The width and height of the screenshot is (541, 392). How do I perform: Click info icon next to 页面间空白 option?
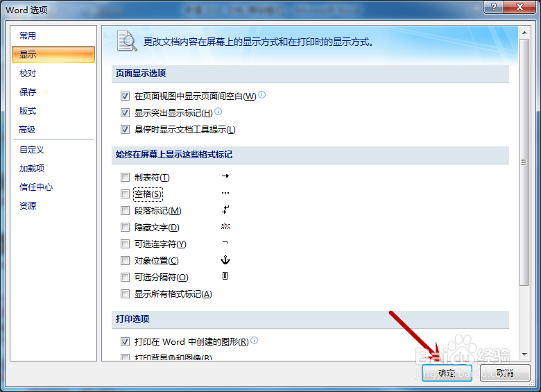coord(262,94)
